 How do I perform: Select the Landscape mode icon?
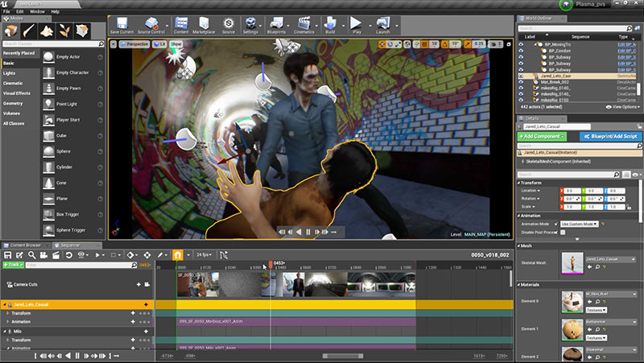tap(47, 30)
